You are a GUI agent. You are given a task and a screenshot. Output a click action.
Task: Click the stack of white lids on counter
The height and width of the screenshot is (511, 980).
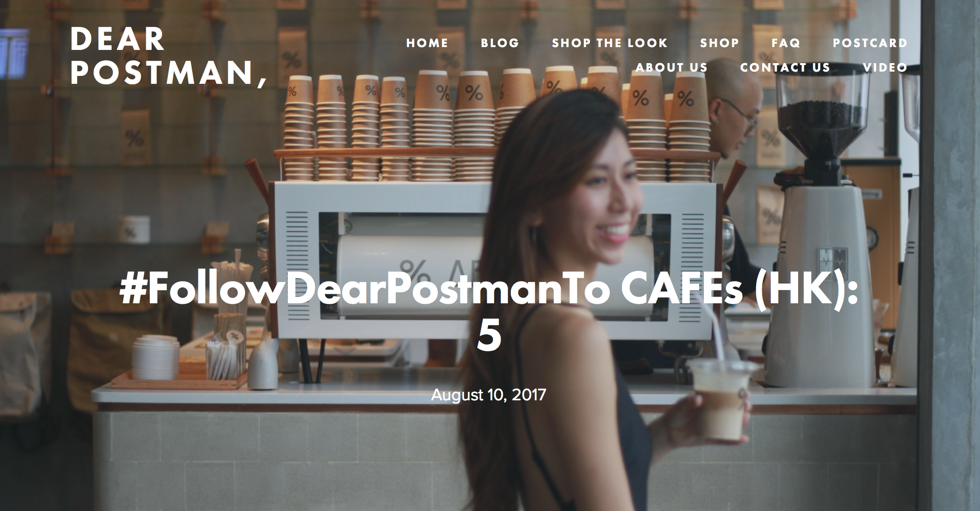pos(155,357)
